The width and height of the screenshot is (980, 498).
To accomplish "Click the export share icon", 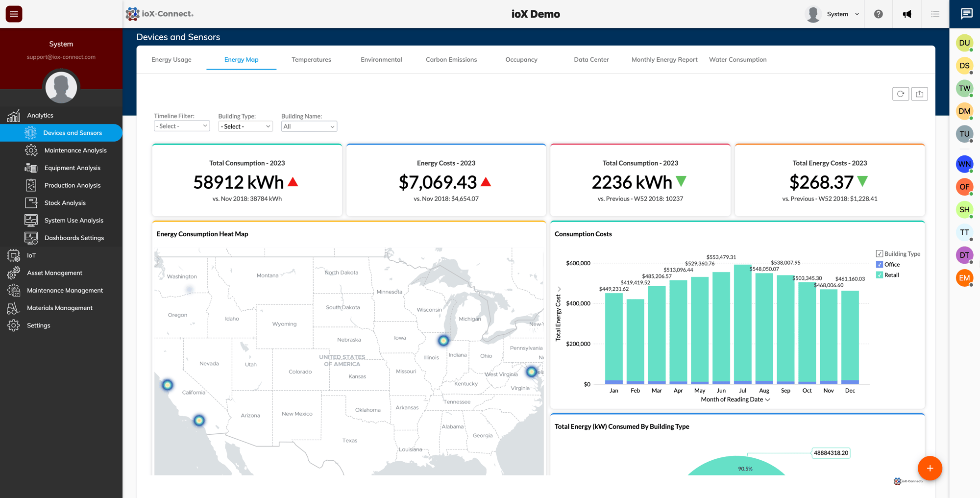I will click(x=919, y=94).
